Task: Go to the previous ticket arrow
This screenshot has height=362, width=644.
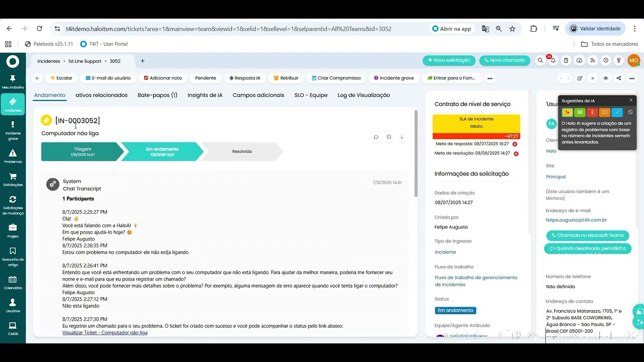Action: (x=562, y=78)
